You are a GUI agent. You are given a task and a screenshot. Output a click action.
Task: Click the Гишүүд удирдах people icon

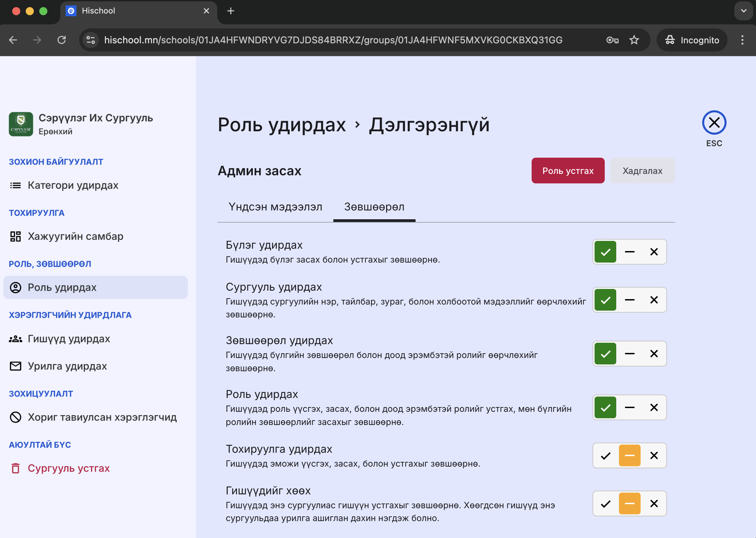tap(16, 339)
